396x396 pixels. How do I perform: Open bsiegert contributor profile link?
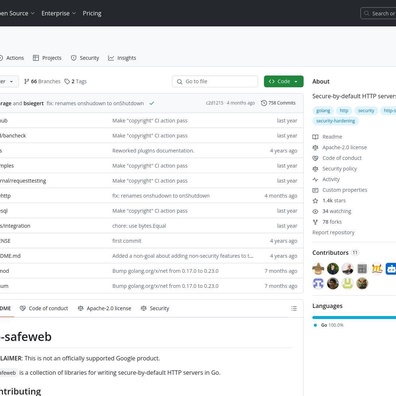point(34,103)
